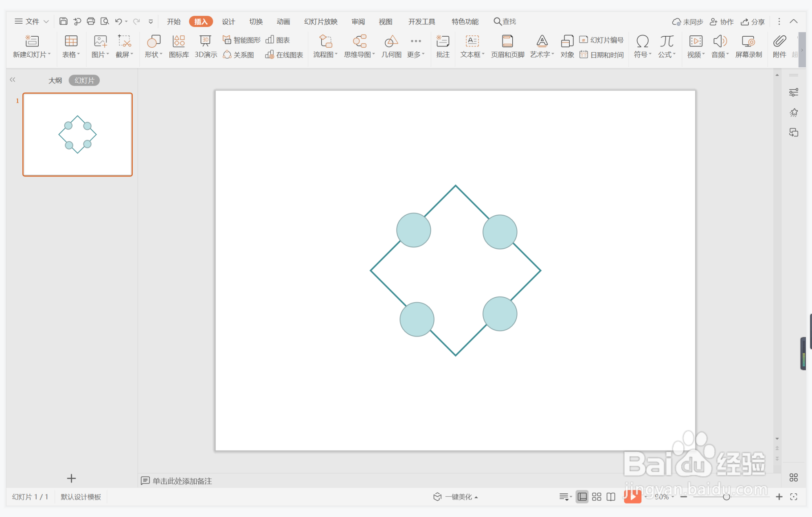Switch to normal view in the status bar
Screen dimensions: 812x517
582,497
